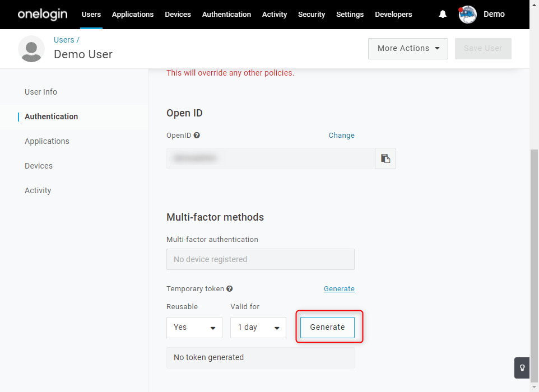The height and width of the screenshot is (392, 539).
Task: Expand the Reusable Yes dropdown
Action: pyautogui.click(x=194, y=328)
